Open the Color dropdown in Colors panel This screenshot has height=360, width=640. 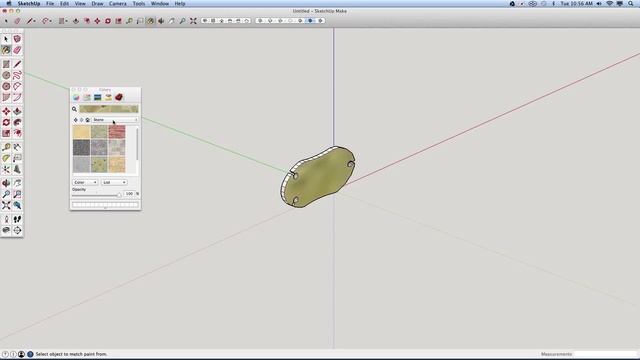[85, 182]
